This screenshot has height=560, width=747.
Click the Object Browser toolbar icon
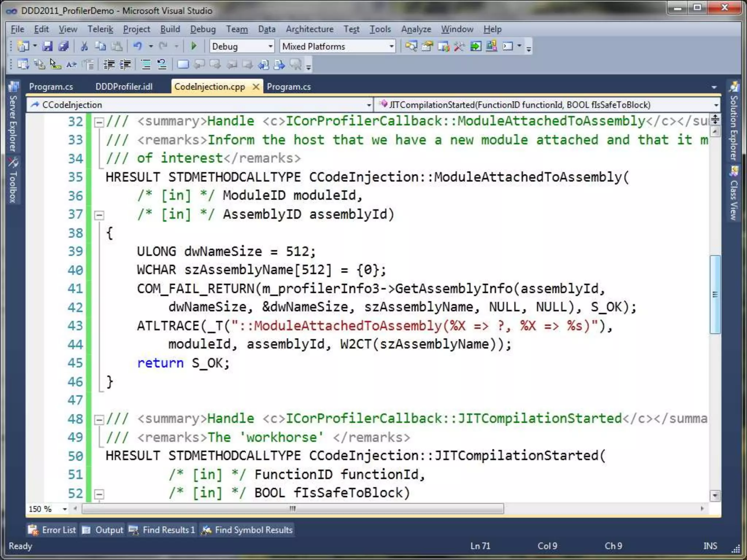pyautogui.click(x=444, y=46)
